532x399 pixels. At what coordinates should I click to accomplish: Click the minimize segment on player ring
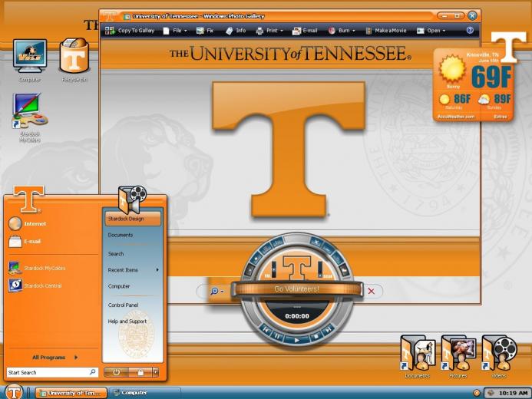[328, 249]
